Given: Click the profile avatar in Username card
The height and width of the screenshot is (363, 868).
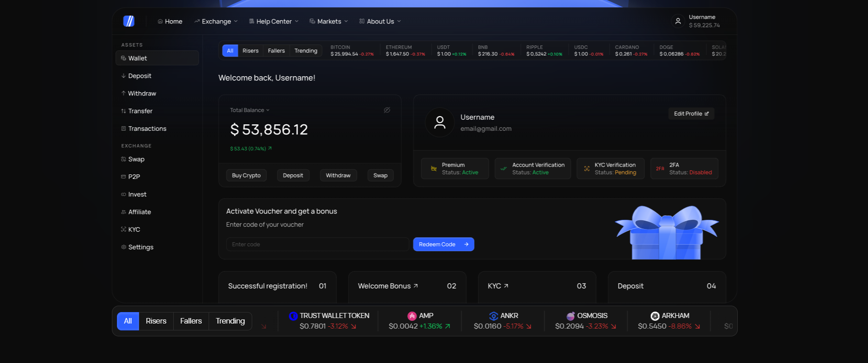Looking at the screenshot, I should click(x=440, y=123).
